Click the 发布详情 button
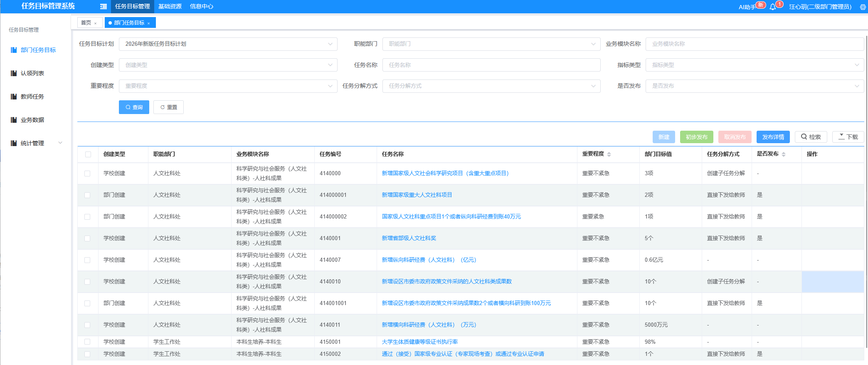Viewport: 868px width, 365px height. point(773,137)
